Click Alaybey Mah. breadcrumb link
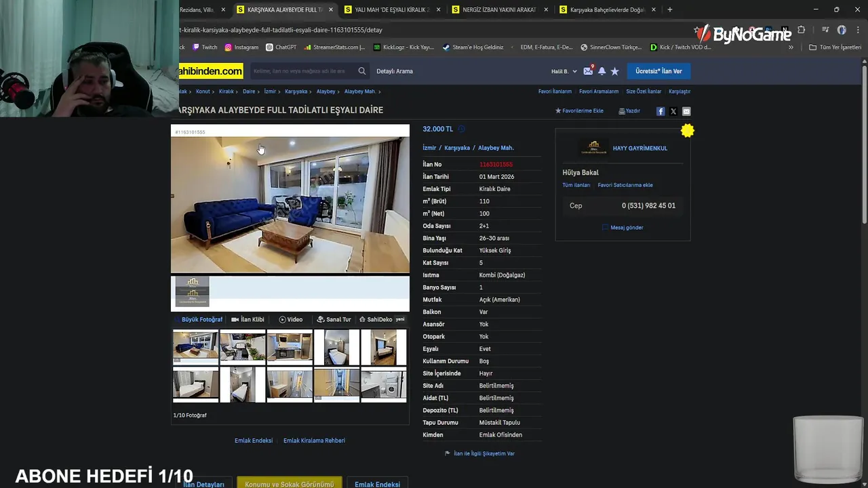The width and height of the screenshot is (868, 488). (360, 91)
